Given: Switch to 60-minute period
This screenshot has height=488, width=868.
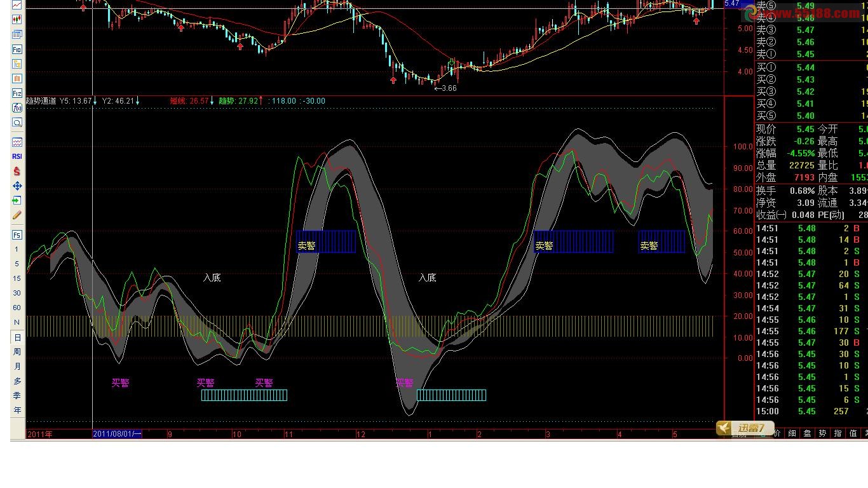Looking at the screenshot, I should pyautogui.click(x=17, y=308).
